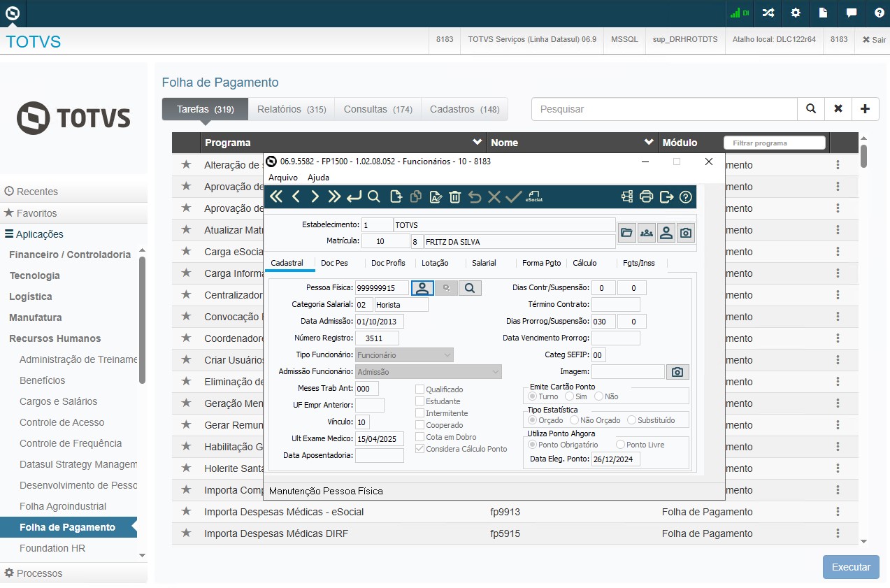Viewport: 890px width, 588px height.
Task: Select the Ponto Livre radio option
Action: point(620,445)
